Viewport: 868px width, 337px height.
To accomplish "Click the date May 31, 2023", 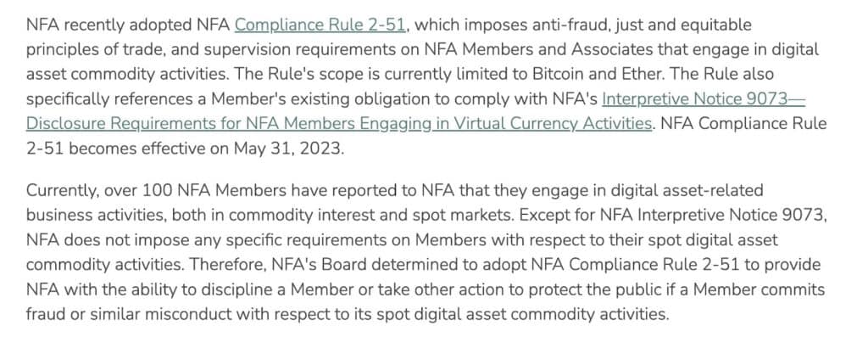I will click(x=288, y=149).
